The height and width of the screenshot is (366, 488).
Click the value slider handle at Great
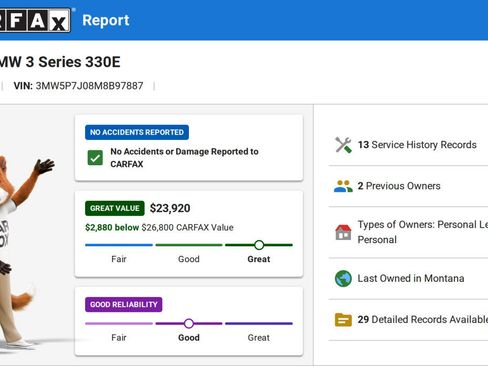pos(259,245)
